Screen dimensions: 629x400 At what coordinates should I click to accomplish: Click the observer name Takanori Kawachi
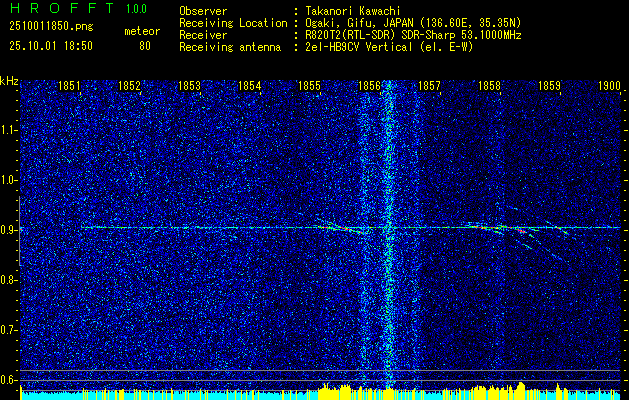[352, 11]
